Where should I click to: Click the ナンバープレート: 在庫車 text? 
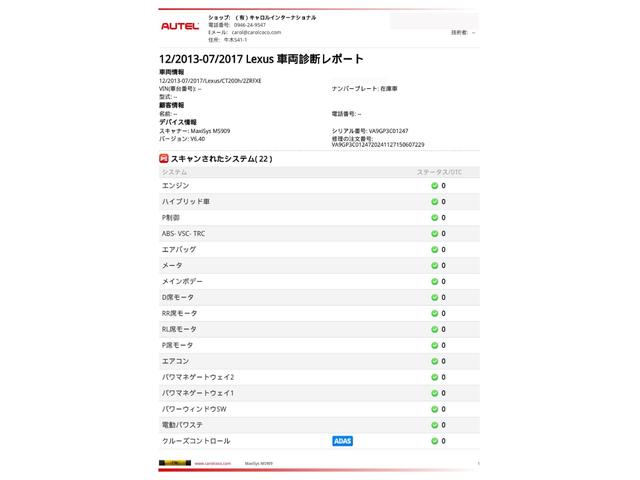pyautogui.click(x=364, y=89)
